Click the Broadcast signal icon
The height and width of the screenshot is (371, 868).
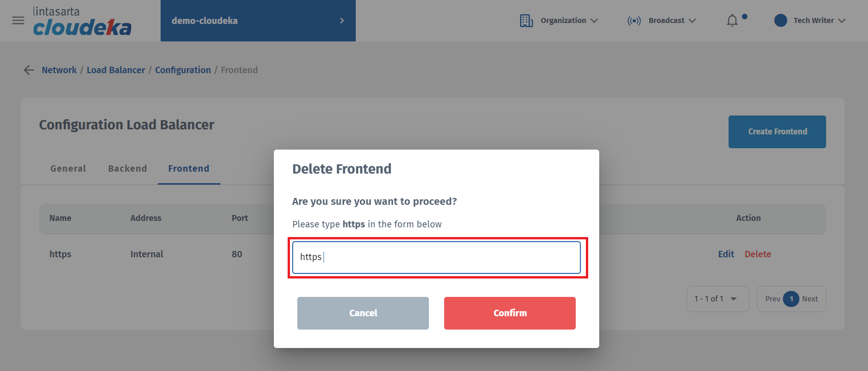point(634,21)
